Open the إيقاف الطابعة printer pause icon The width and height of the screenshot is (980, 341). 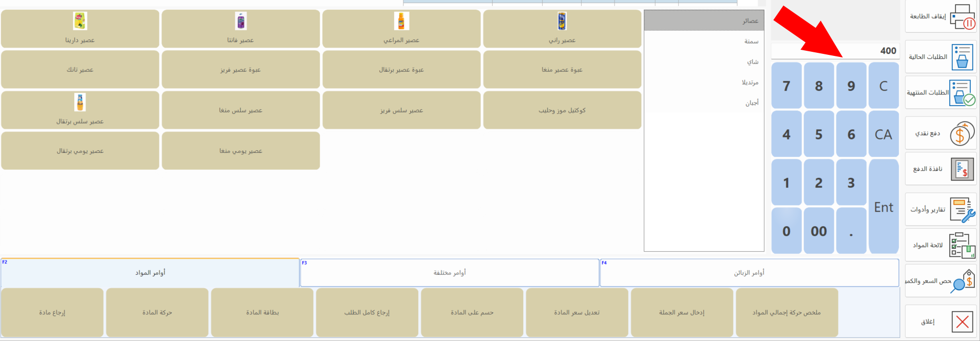[962, 17]
